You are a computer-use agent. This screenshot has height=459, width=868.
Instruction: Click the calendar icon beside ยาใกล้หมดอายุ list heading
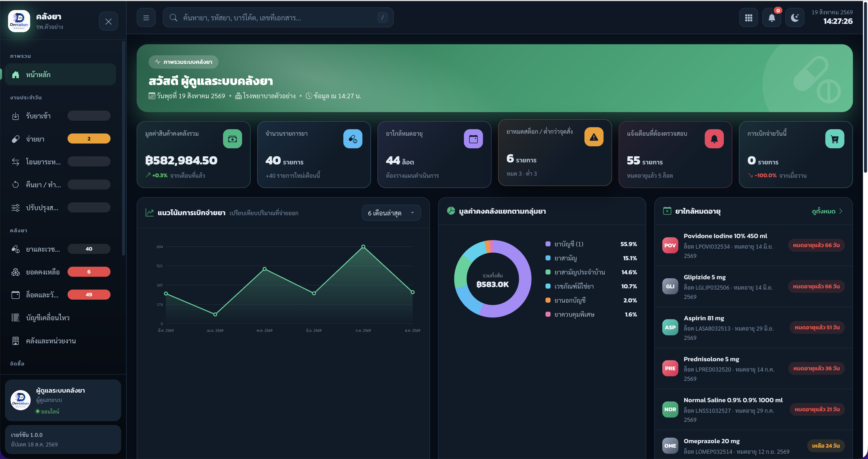[x=667, y=211]
